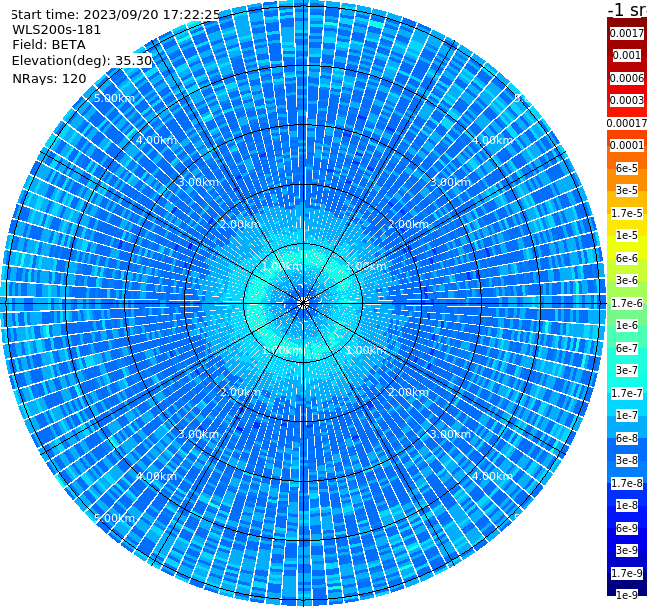This screenshot has height=607, width=647.
Task: Click the 3e-7 colorbar label
Action: 627,370
